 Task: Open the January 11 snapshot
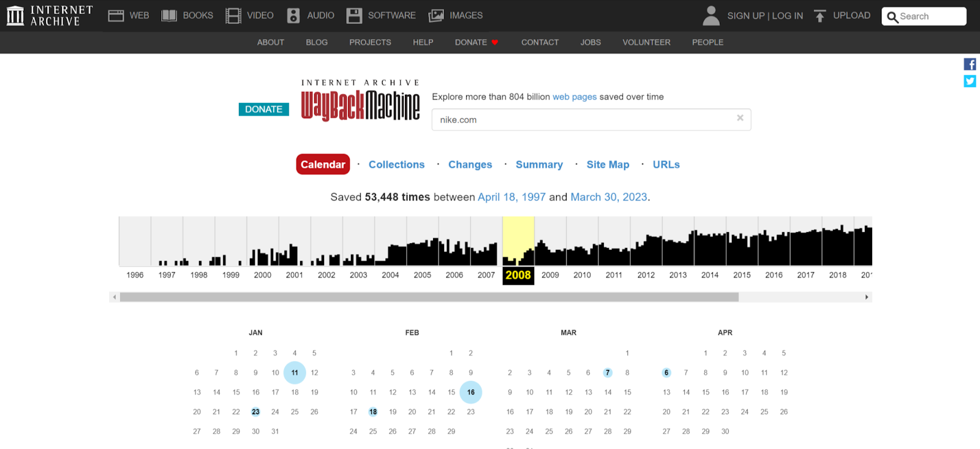pyautogui.click(x=295, y=372)
